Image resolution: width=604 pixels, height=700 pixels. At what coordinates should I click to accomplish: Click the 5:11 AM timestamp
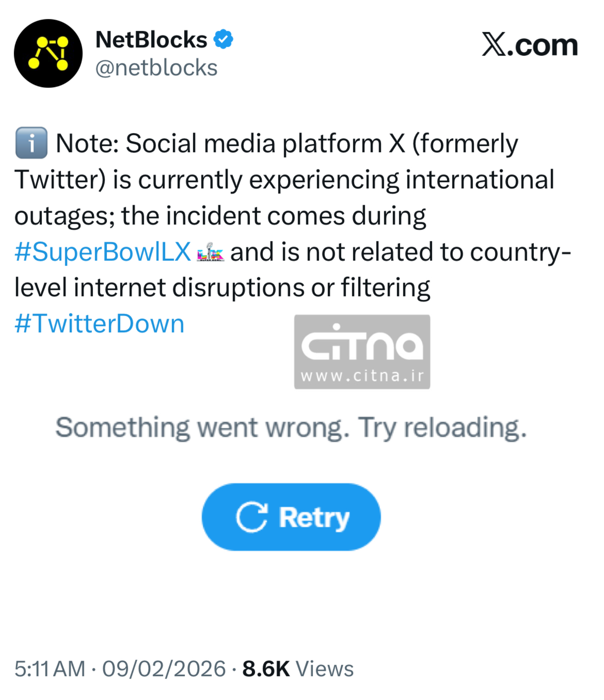(x=50, y=669)
